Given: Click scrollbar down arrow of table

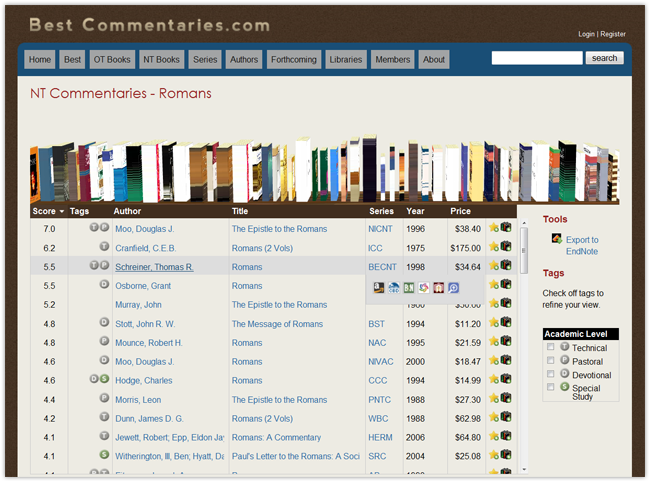Looking at the screenshot, I should [524, 470].
